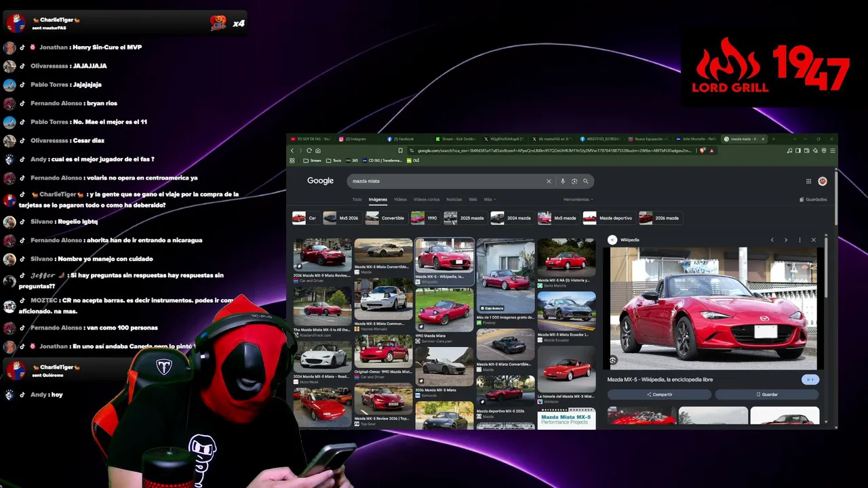The height and width of the screenshot is (488, 868).
Task: Click the preview panel vertical scrollbar
Action: click(x=826, y=266)
